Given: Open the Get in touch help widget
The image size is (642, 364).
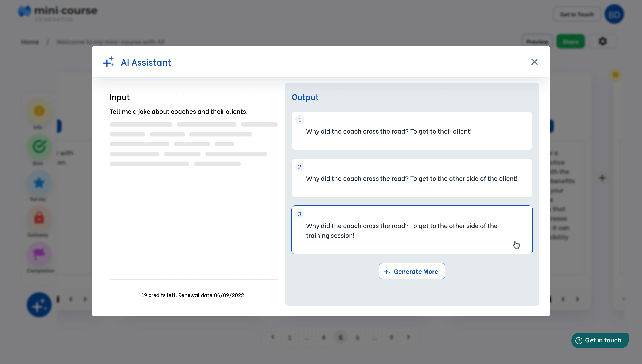Looking at the screenshot, I should pos(600,340).
